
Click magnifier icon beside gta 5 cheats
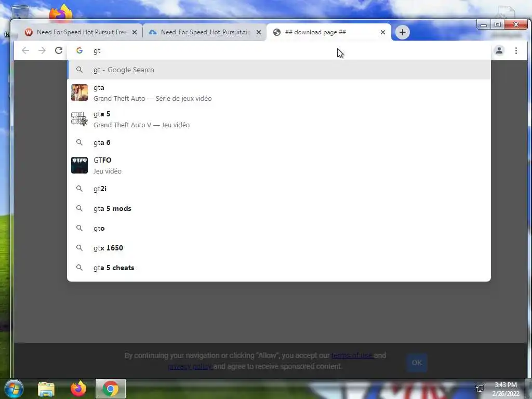tap(79, 268)
